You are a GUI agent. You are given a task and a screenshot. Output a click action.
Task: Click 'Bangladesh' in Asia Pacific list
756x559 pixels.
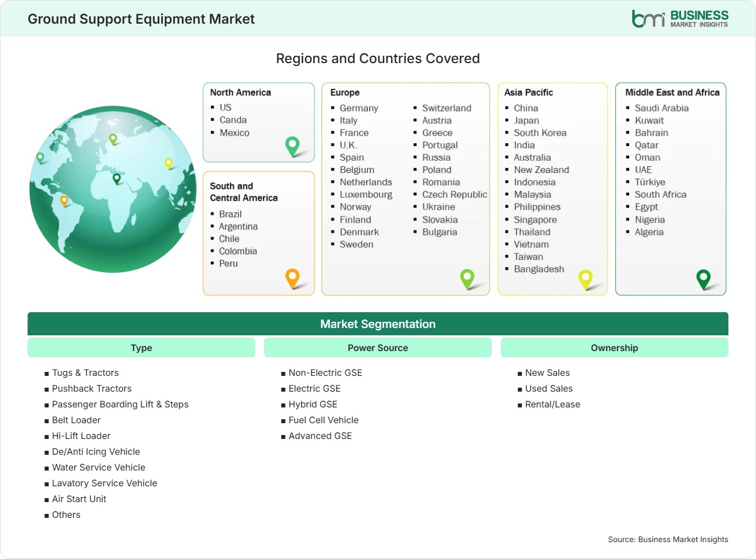(x=539, y=269)
